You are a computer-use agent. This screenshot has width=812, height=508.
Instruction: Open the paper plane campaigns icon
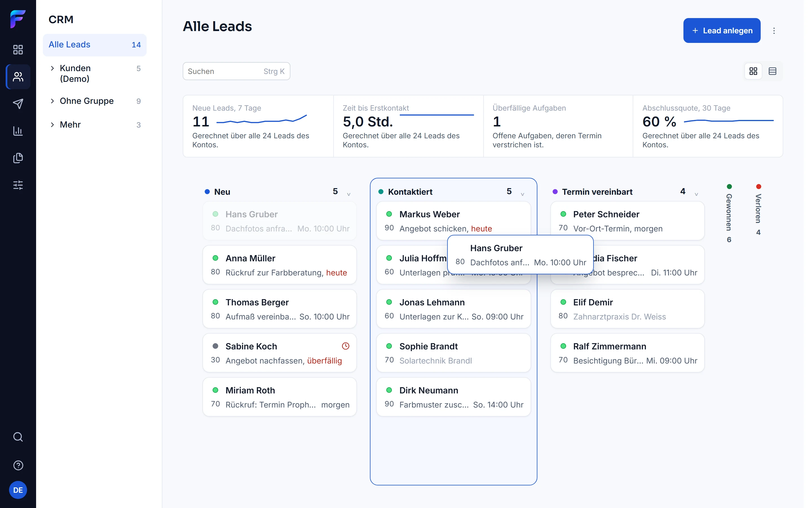[x=18, y=104]
